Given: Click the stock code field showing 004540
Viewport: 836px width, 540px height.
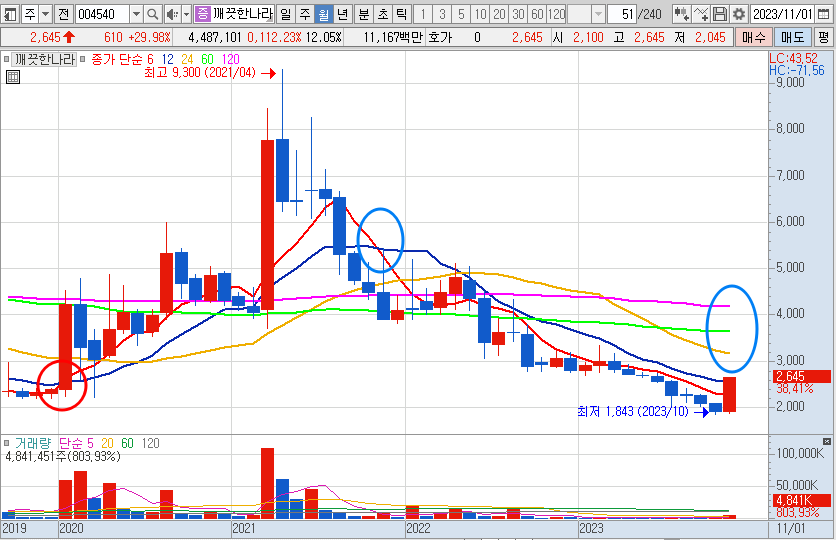Looking at the screenshot, I should [102, 14].
